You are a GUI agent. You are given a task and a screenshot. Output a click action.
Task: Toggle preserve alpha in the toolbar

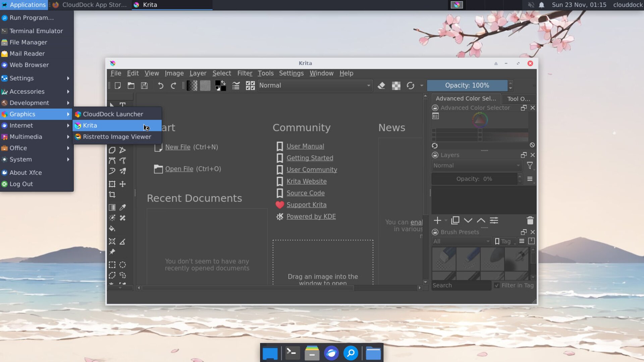(x=396, y=86)
